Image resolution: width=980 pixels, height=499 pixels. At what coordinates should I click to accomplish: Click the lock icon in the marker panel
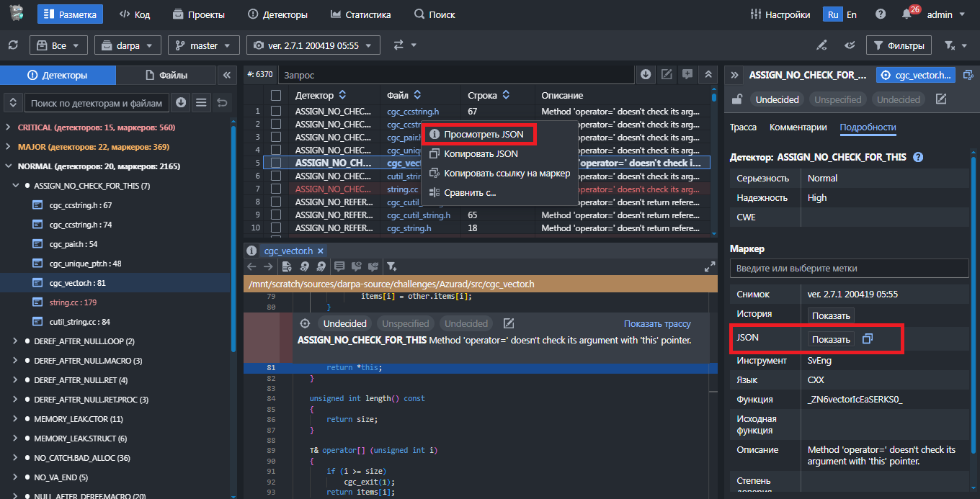pos(736,99)
